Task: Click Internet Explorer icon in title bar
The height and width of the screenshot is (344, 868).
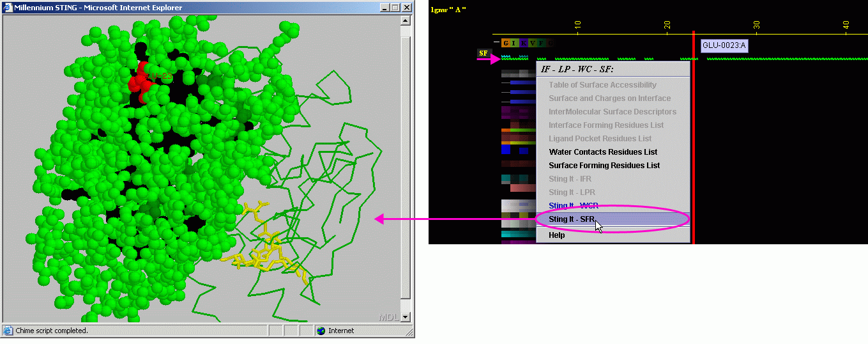Action: click(8, 8)
